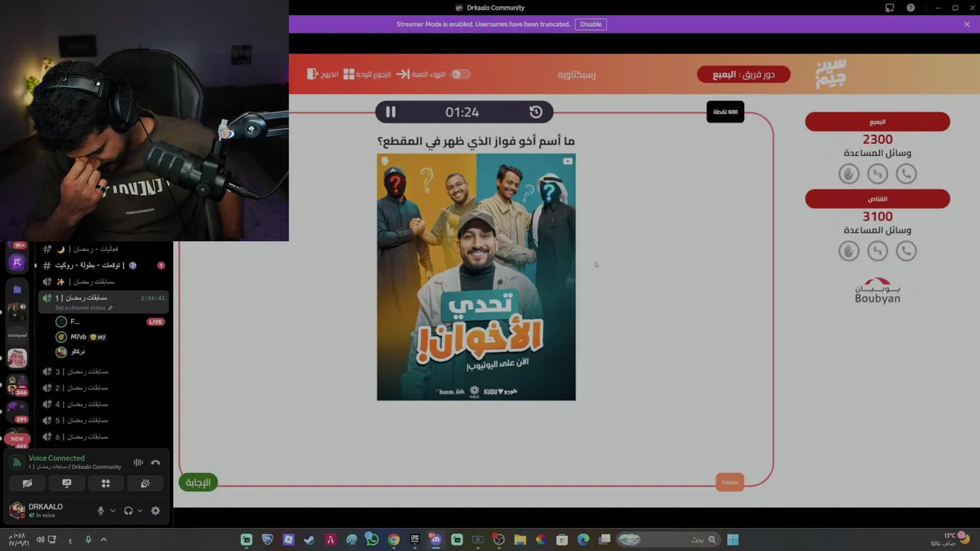Click the orange button at the card's bottom right

pos(730,482)
